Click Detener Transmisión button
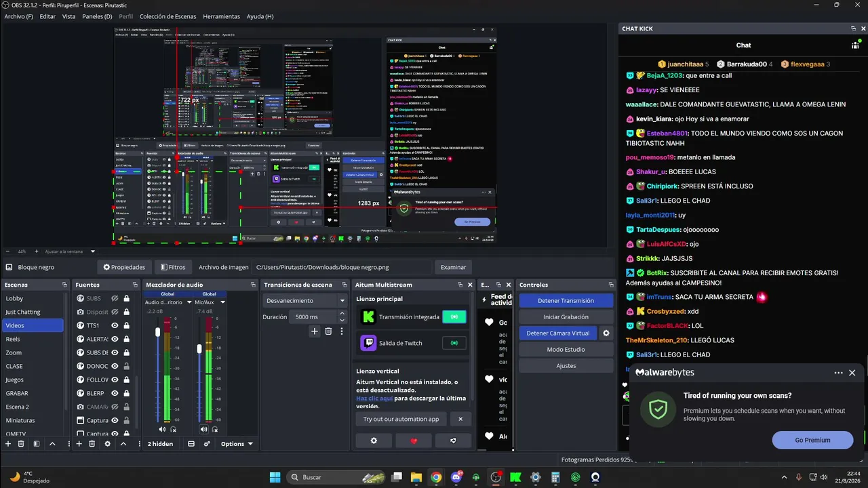The height and width of the screenshot is (488, 868). point(566,300)
